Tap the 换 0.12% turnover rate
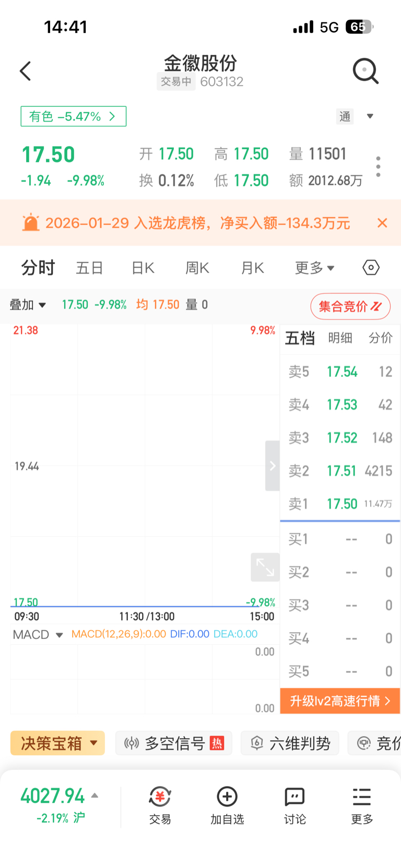This screenshot has height=868, width=401. 167,181
